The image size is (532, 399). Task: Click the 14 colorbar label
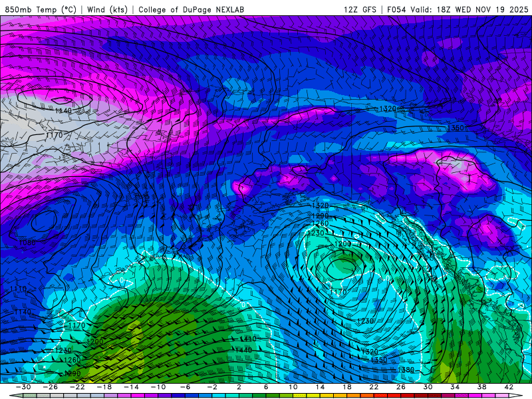pyautogui.click(x=320, y=387)
